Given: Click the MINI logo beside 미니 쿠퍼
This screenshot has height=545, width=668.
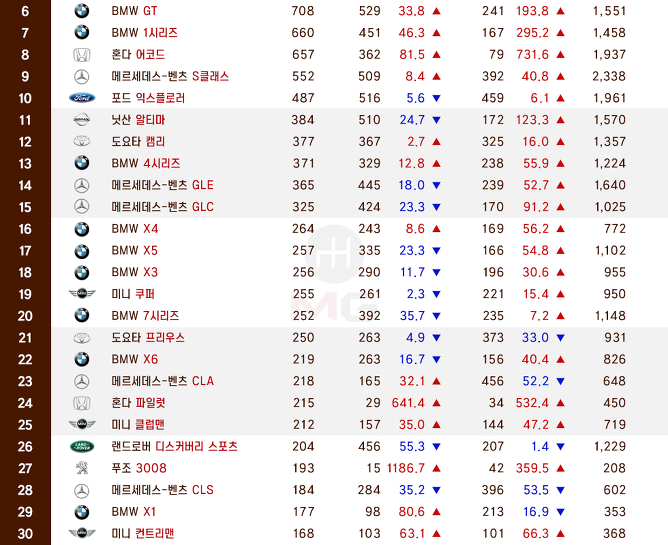Looking at the screenshot, I should (x=82, y=294).
